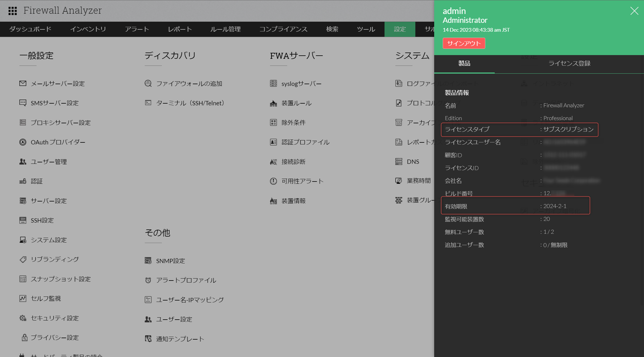The height and width of the screenshot is (357, 644).
Task: Close the admin side panel
Action: (x=634, y=11)
